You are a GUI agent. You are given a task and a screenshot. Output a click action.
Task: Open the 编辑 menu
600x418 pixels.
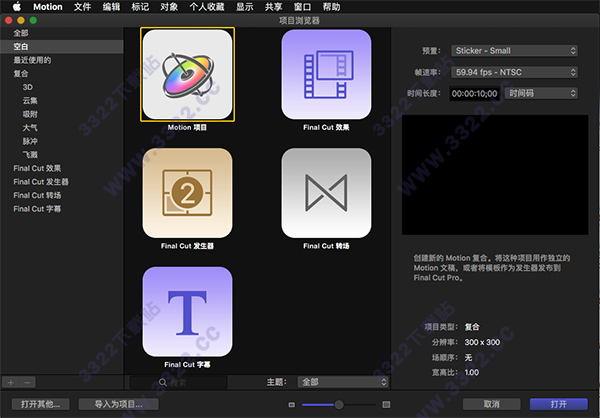point(111,7)
